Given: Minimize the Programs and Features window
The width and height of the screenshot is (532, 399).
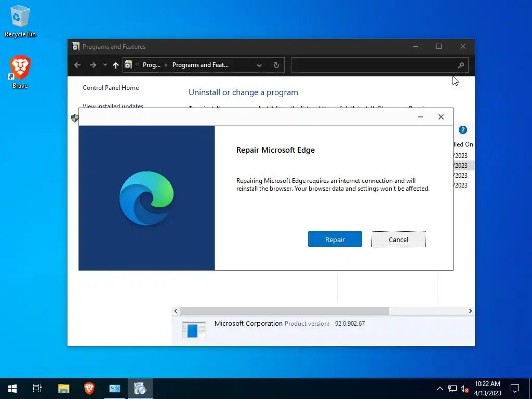Looking at the screenshot, I should 416,46.
